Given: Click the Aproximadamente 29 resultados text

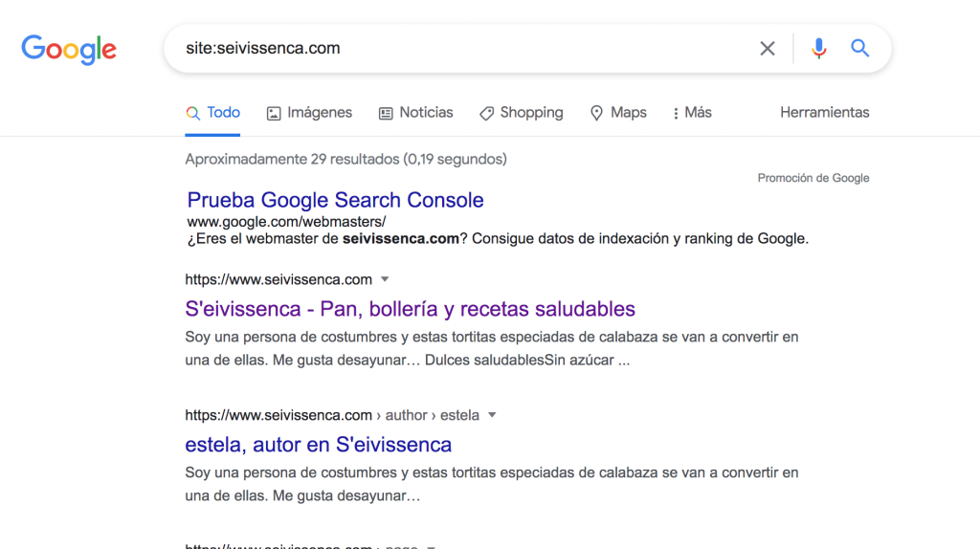Looking at the screenshot, I should (x=345, y=160).
